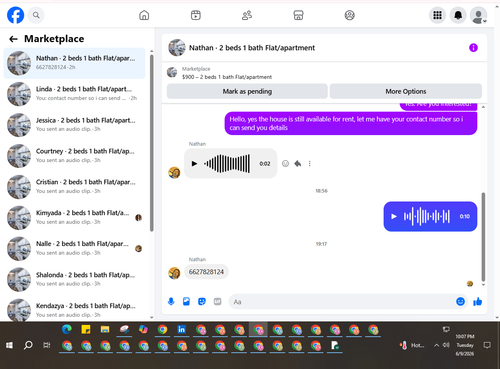Open emoji picker in message field
The height and width of the screenshot is (369, 500).
point(460,302)
